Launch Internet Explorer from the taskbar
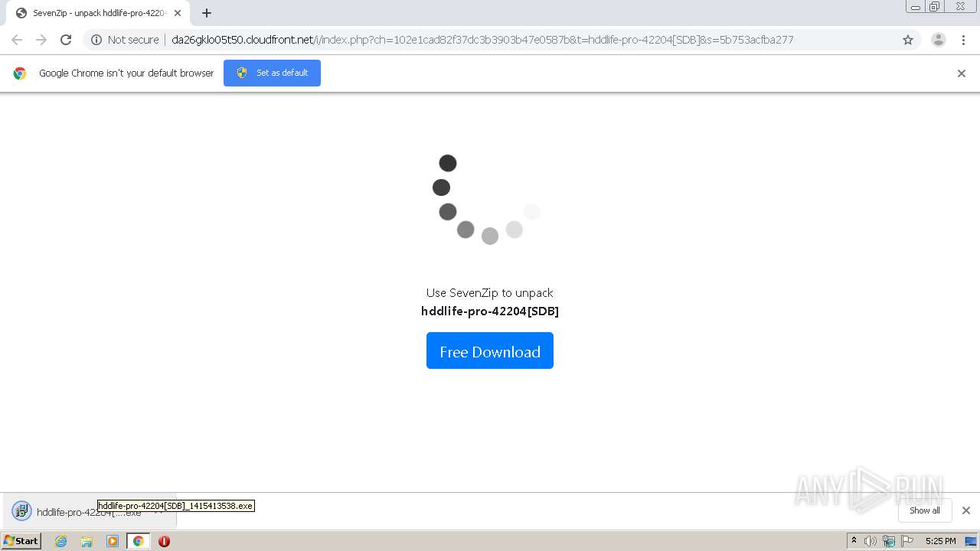 [61, 541]
